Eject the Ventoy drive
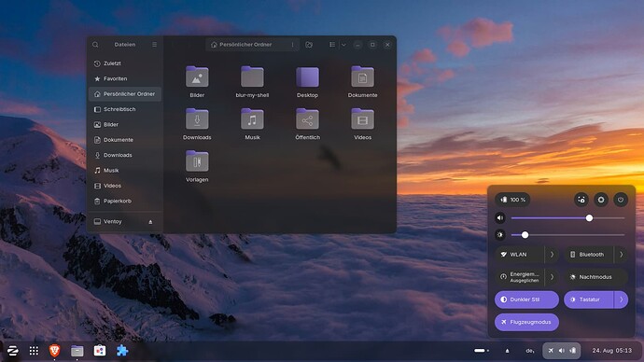 tap(150, 222)
